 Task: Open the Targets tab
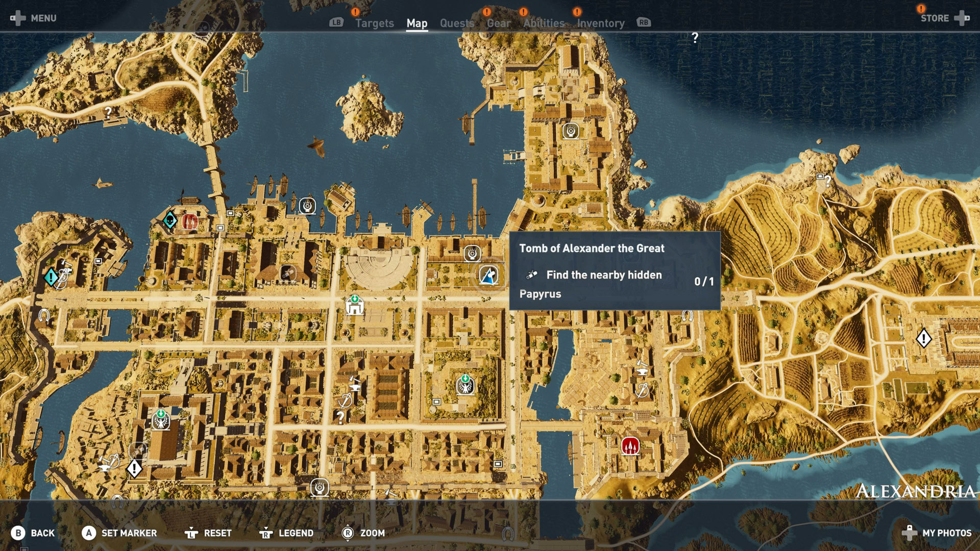tap(375, 23)
